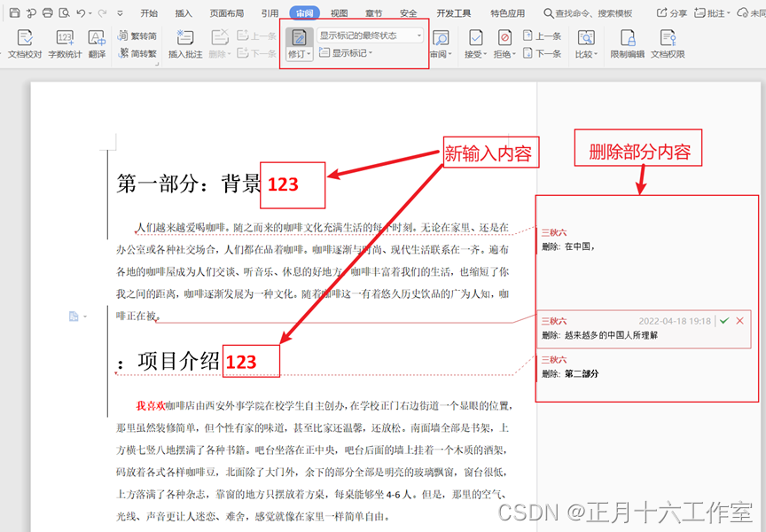Convert text with 繁转简
Image resolution: width=766 pixels, height=532 pixels.
[137, 35]
